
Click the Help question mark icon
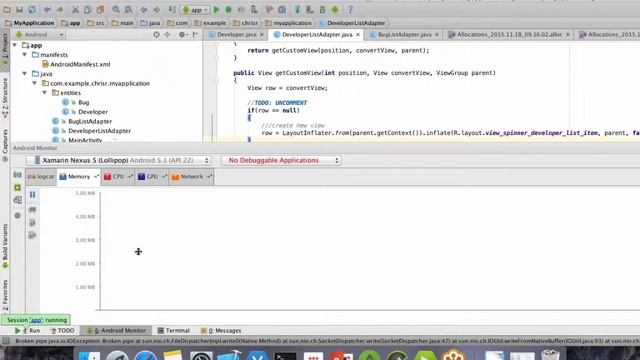coord(350,9)
